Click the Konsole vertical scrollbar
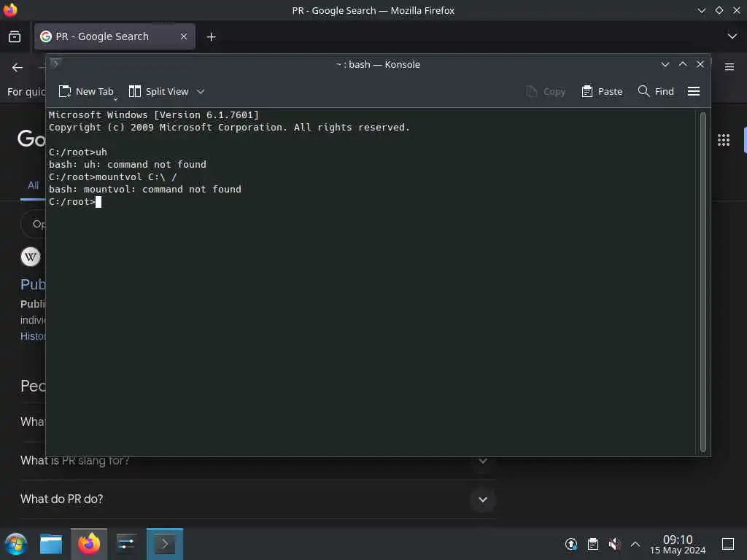This screenshot has height=560, width=747. [x=703, y=282]
